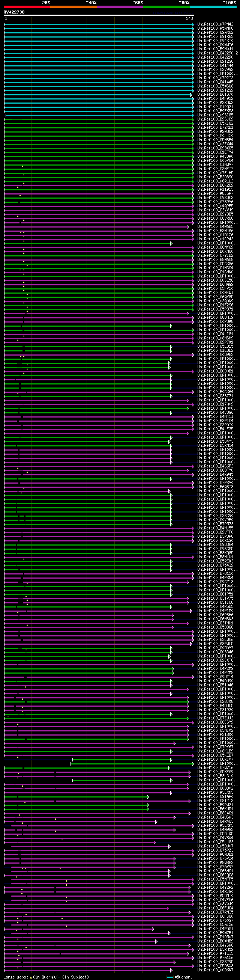Open hit UniRef100_B9IK63
The image size is (240, 980).
[x=215, y=37]
